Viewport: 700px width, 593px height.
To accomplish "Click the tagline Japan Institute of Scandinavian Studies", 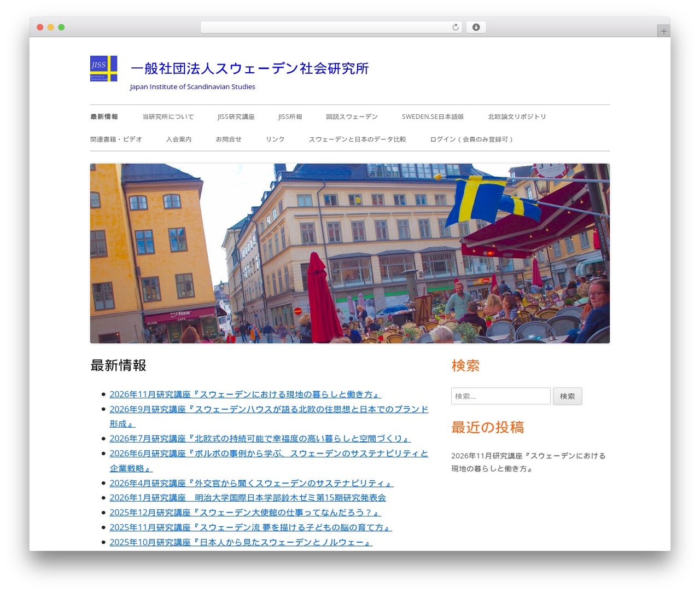I will (192, 86).
